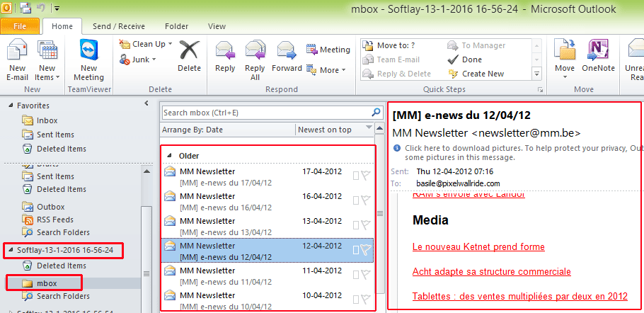Open the RSS Feeds folder
The height and width of the screenshot is (313, 644).
[x=48, y=220]
